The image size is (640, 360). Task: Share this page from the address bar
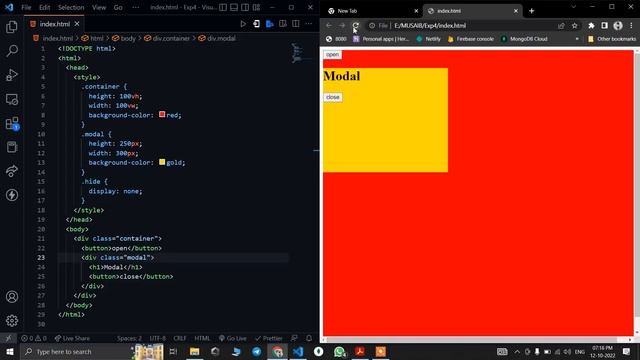561,26
